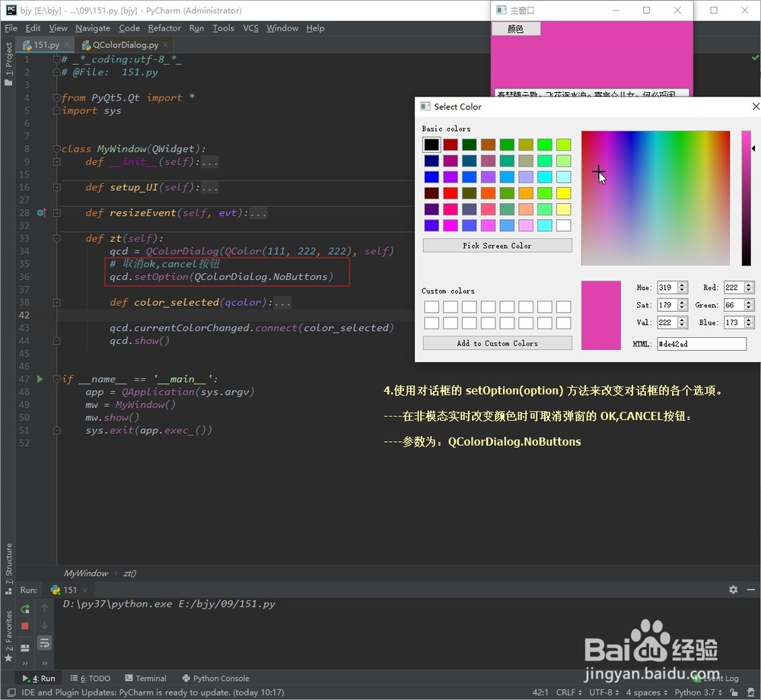Viewport: 761px width, 700px height.
Task: Expand folded __init__ method at line 9
Action: (x=57, y=161)
